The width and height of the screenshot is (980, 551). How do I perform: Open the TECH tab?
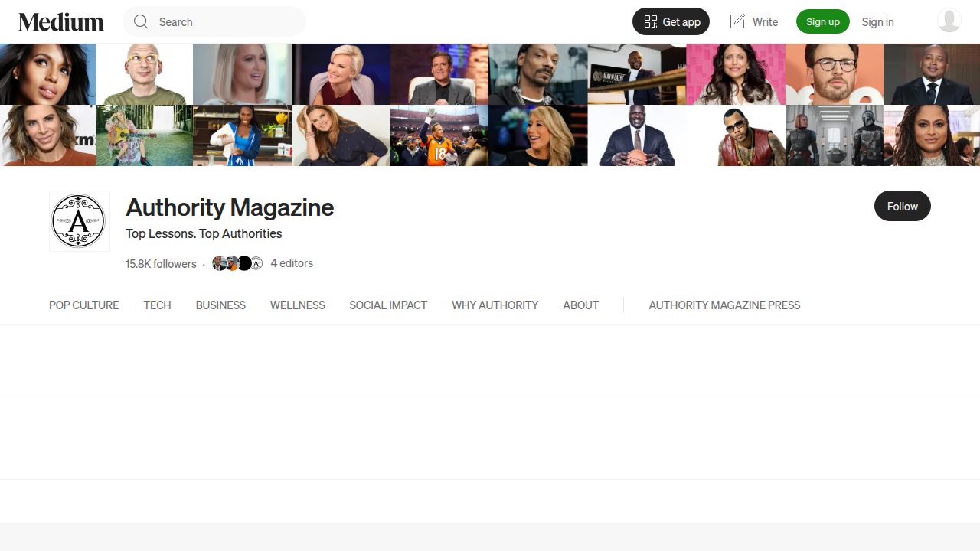[157, 305]
